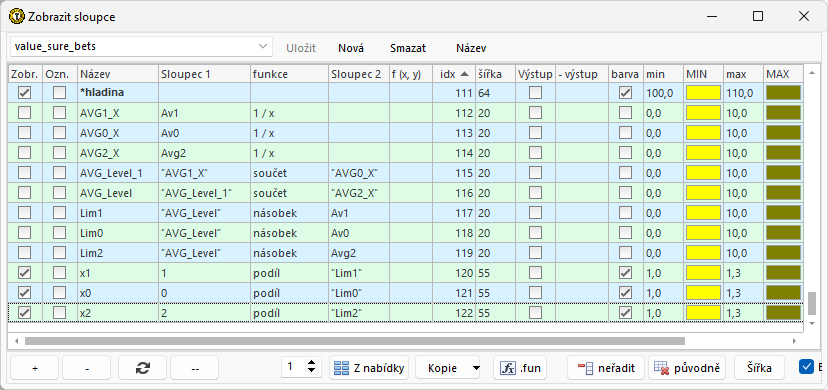Viewport: 828px width, 390px height.
Task: Click the Šířka button
Action: pyautogui.click(x=759, y=368)
